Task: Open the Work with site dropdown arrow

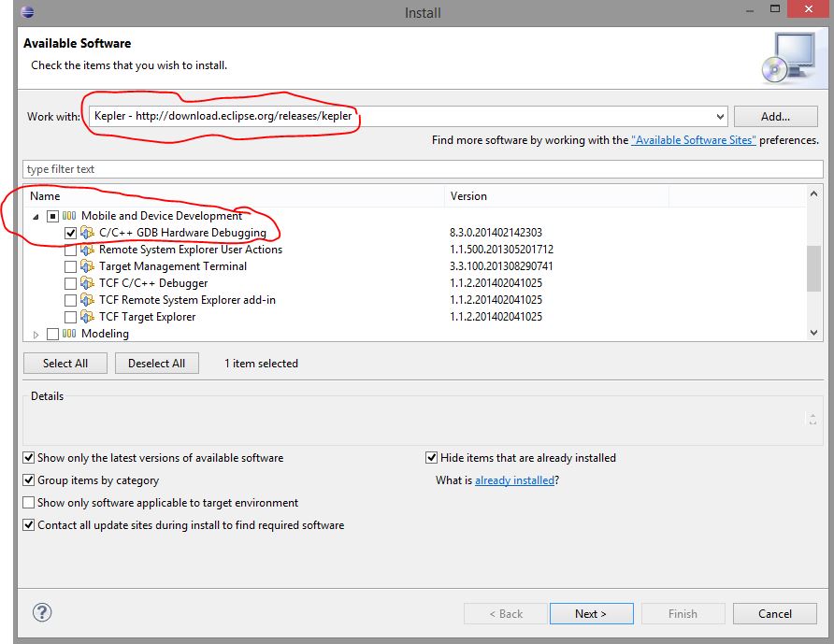Action: [x=720, y=117]
